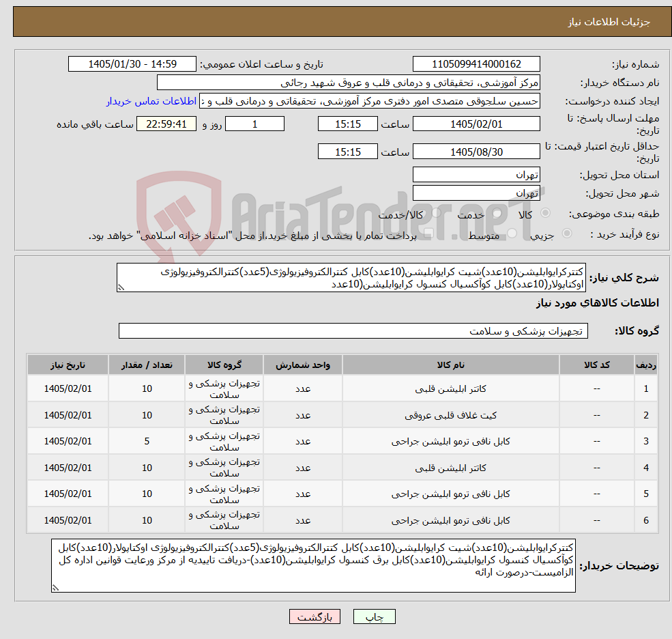This screenshot has width=672, height=639.
Task: Select the کالا/خدمت radio button
Action: (436, 213)
